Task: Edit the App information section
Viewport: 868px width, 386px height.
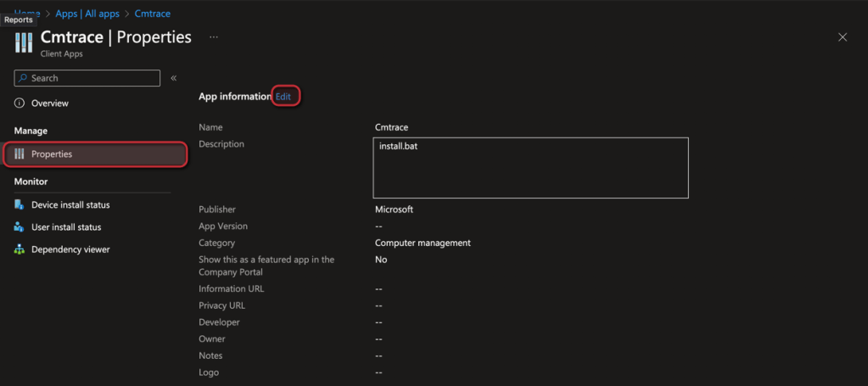Action: tap(283, 97)
